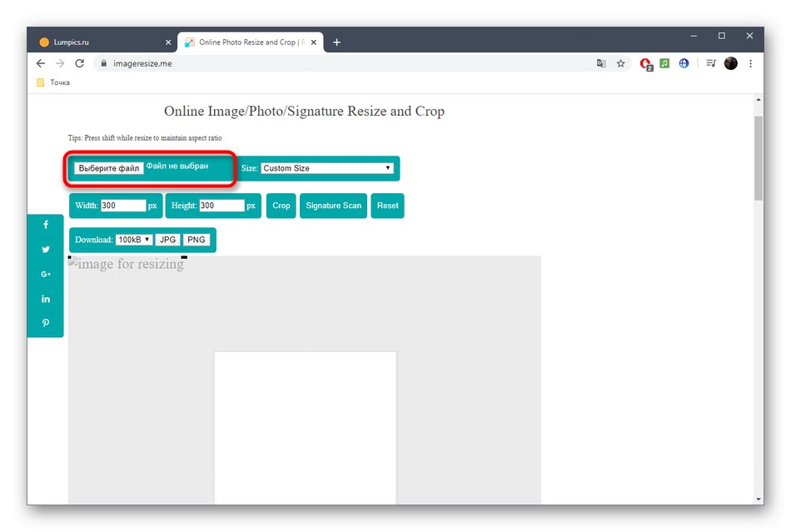
Task: Close the Online Photo Resize and Crop tab
Action: click(314, 42)
